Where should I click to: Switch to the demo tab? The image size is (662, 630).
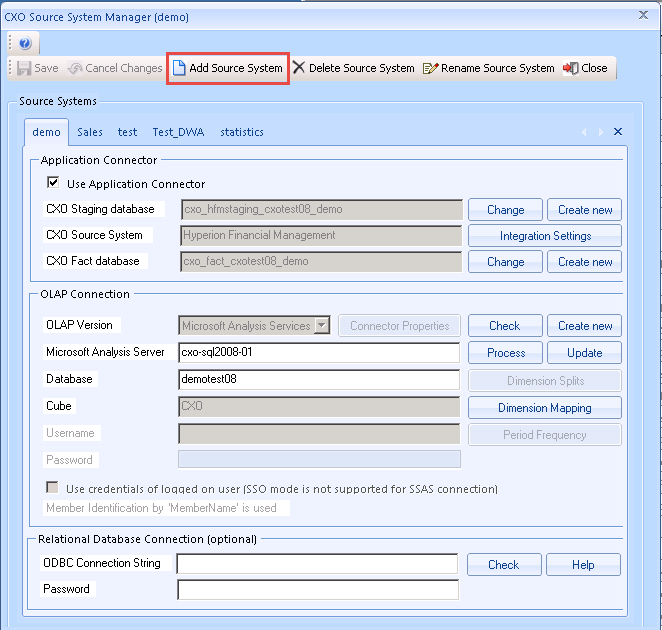tap(46, 132)
